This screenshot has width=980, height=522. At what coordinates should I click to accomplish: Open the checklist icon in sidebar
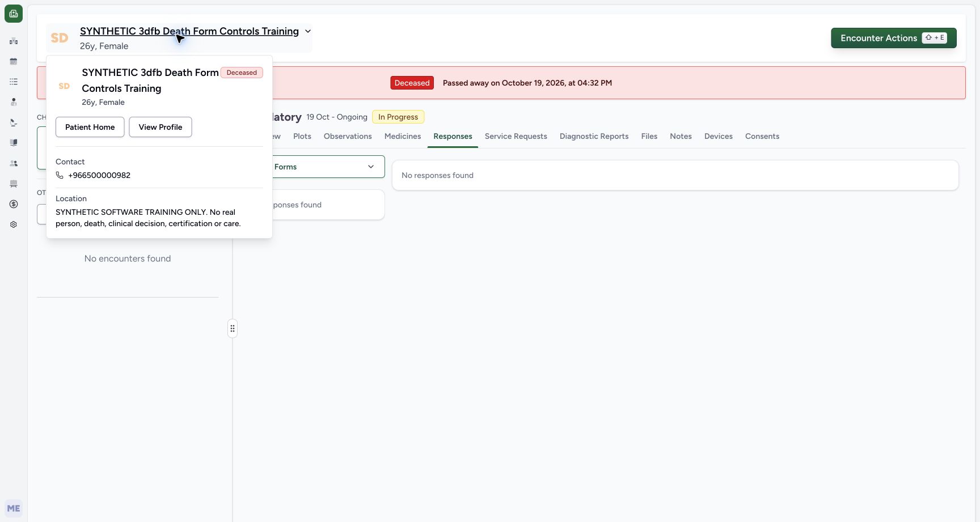14,82
